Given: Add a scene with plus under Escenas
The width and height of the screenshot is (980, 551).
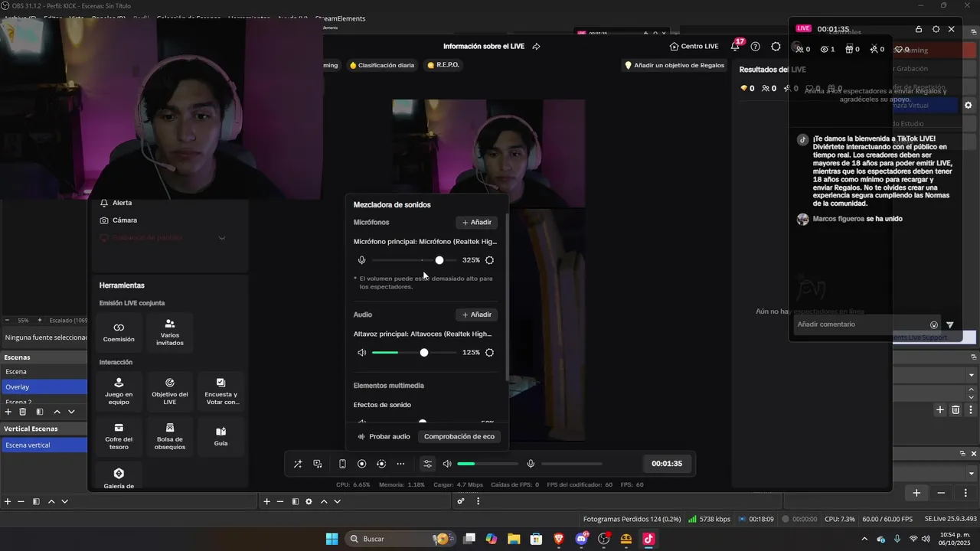Looking at the screenshot, I should (8, 412).
